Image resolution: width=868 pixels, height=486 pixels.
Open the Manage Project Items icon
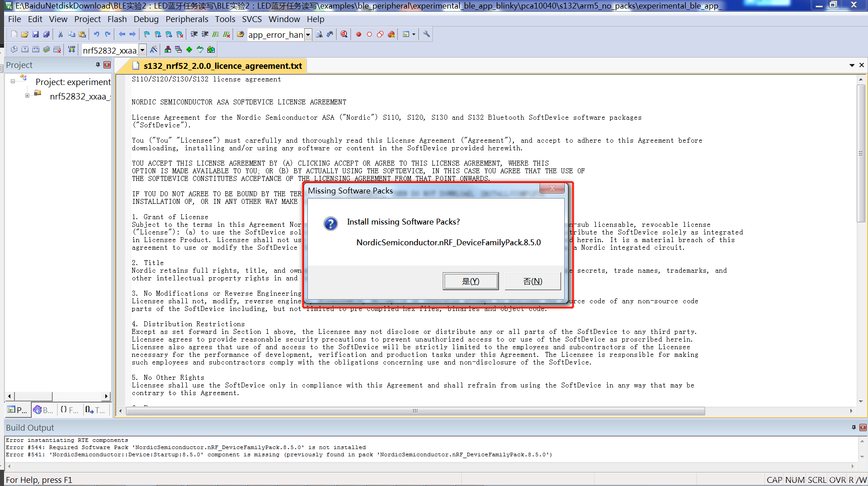pyautogui.click(x=168, y=49)
